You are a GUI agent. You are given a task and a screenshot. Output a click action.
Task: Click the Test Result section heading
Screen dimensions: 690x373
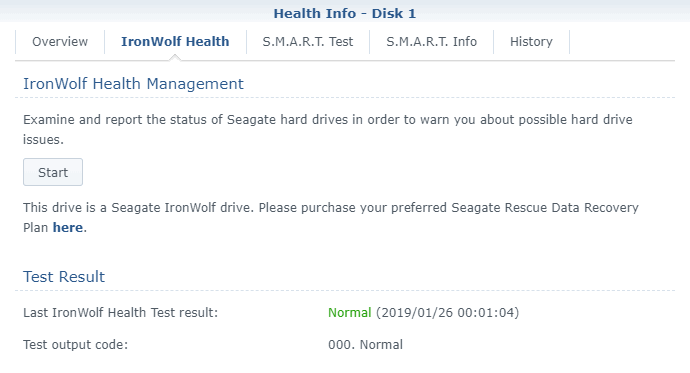[64, 277]
